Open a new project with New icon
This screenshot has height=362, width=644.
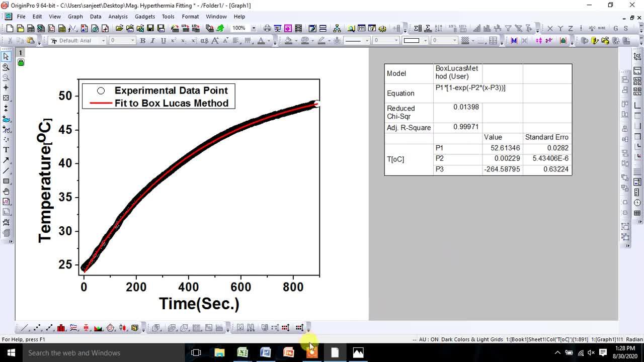(9, 28)
